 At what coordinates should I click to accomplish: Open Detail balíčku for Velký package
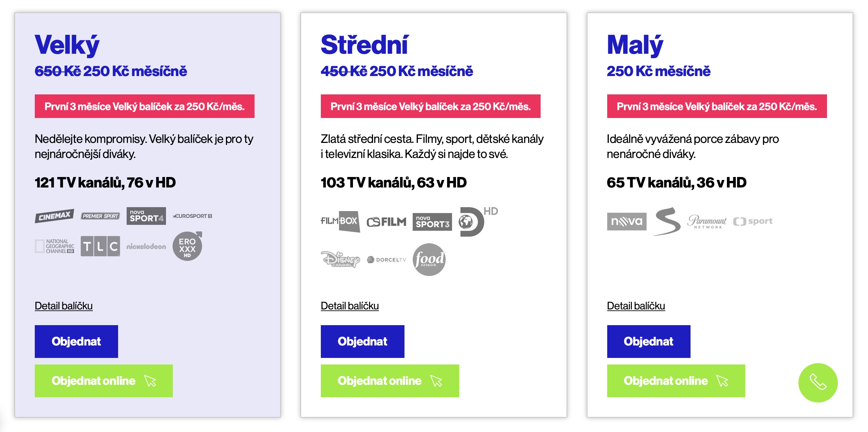(x=64, y=306)
